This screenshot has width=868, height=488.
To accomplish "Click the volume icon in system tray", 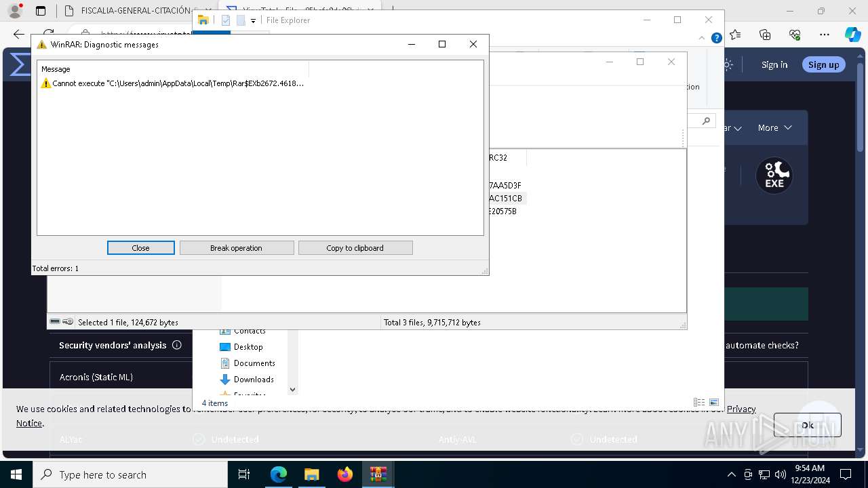I will 781,474.
